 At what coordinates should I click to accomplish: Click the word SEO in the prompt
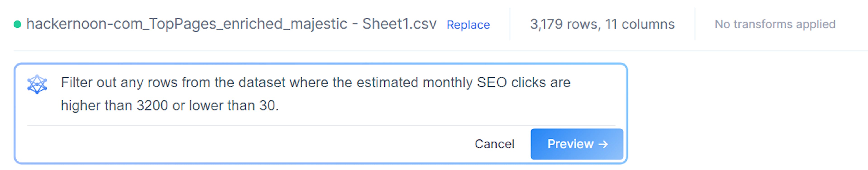click(x=492, y=82)
